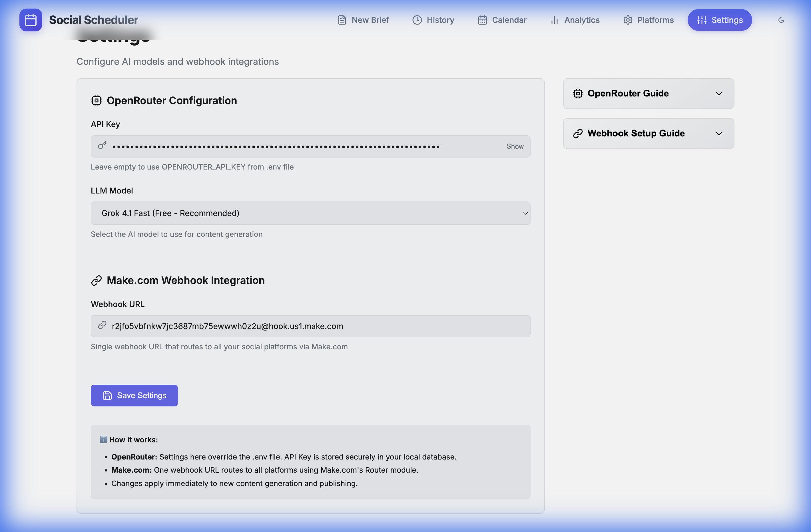Open the Settings navigation item
811x532 pixels.
point(720,20)
